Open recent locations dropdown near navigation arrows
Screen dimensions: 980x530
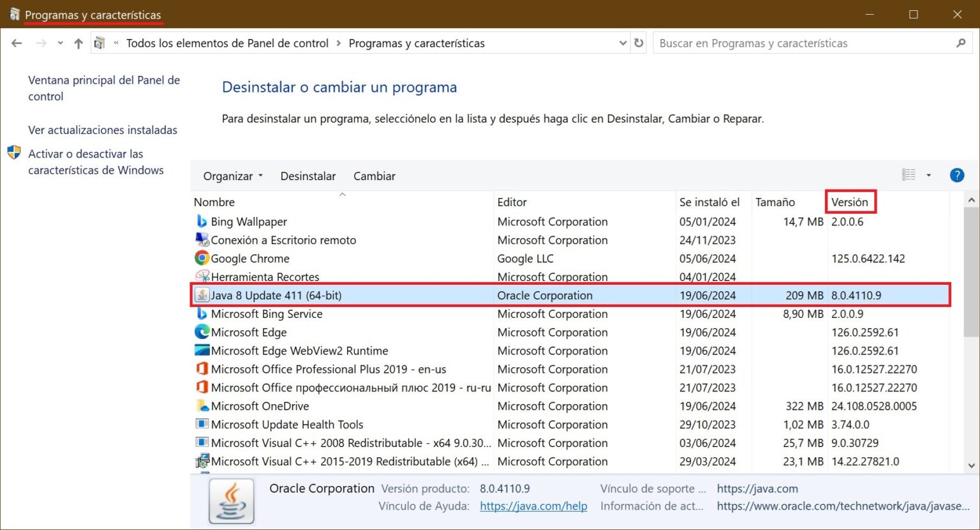point(60,43)
